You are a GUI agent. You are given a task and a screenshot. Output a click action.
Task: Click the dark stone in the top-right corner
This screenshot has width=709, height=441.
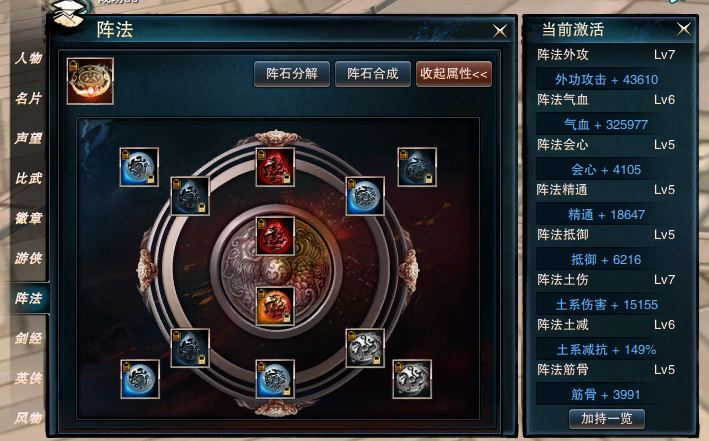point(417,167)
